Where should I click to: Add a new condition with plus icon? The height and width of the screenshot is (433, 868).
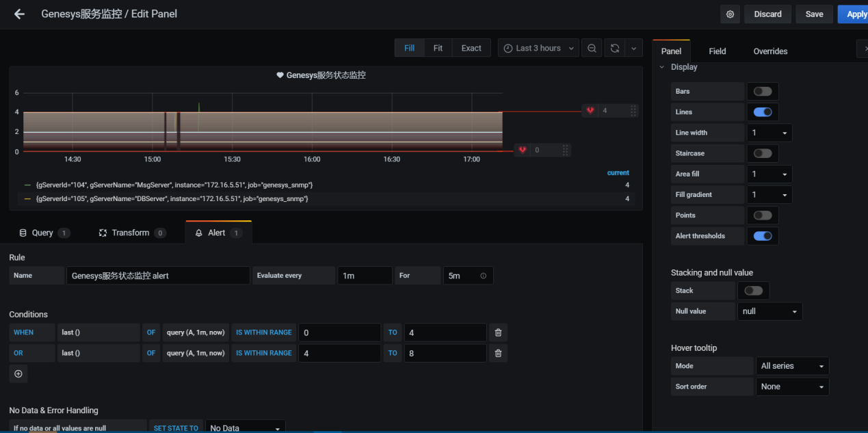coord(18,373)
